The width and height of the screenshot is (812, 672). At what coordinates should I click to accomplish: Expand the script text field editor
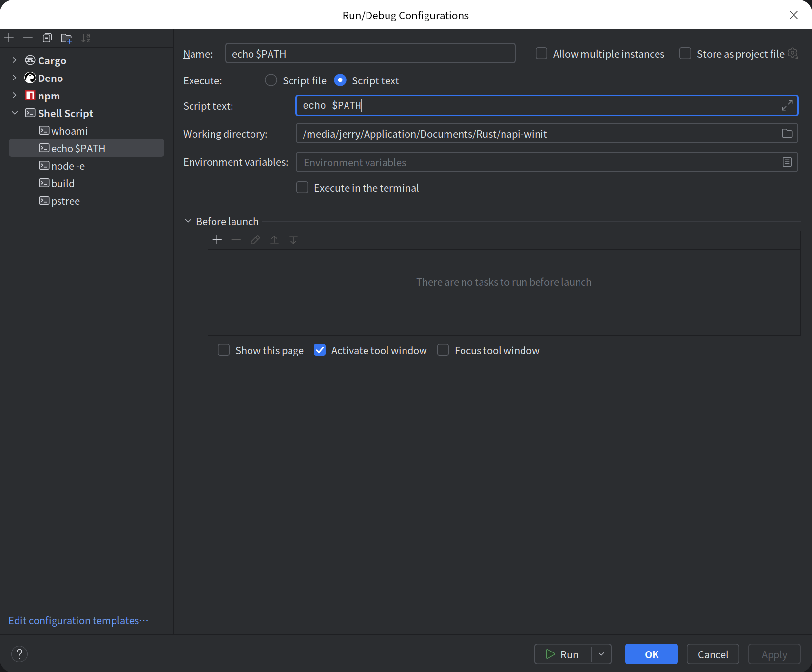[787, 105]
